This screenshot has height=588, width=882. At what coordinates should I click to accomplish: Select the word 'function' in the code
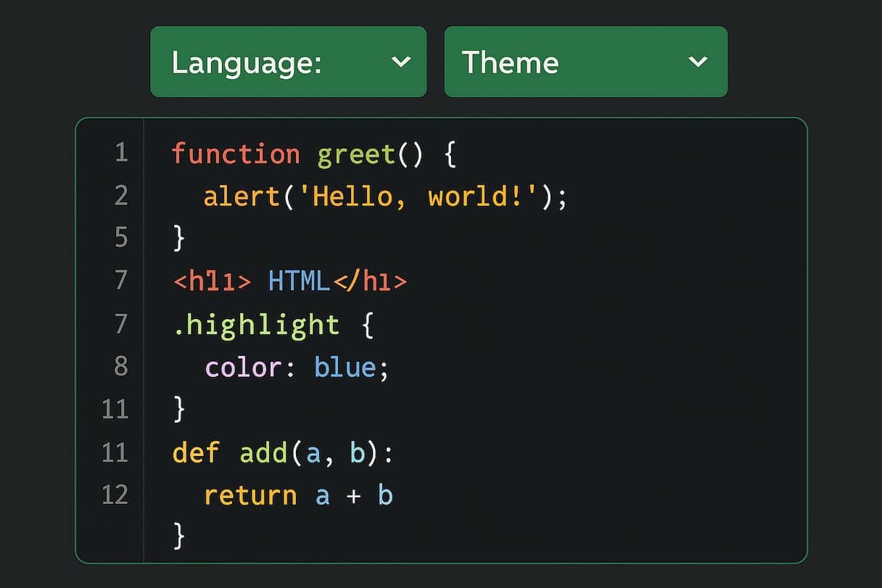click(235, 153)
